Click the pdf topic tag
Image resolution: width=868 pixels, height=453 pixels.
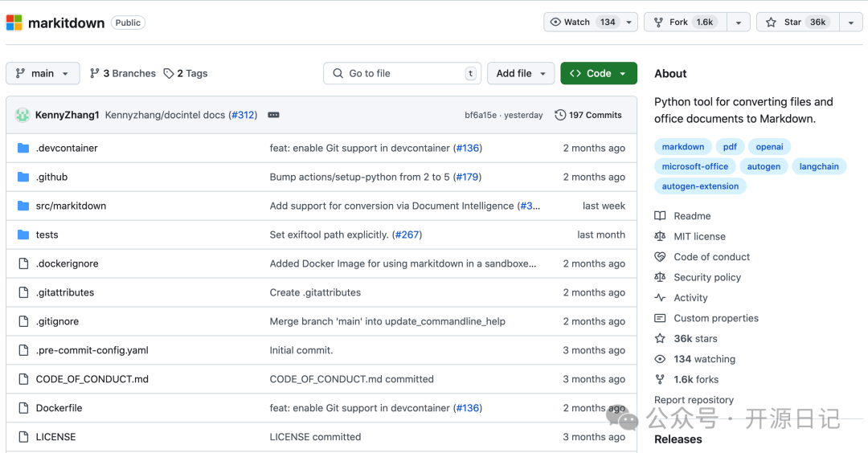pos(730,146)
